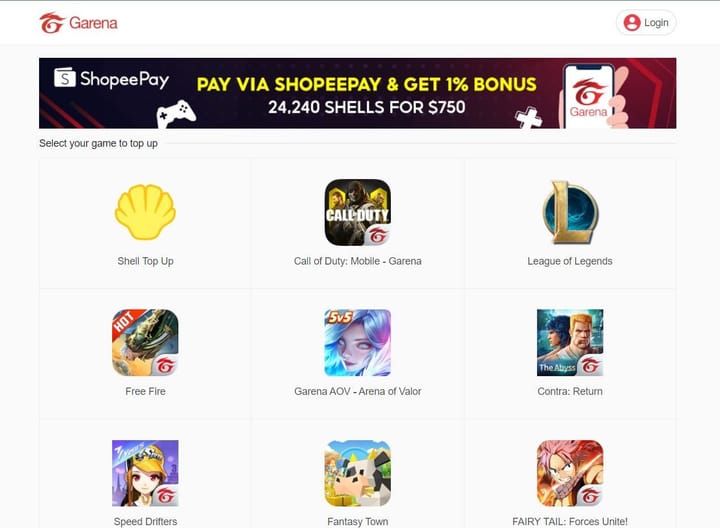The height and width of the screenshot is (528, 720).
Task: Choose the League of Legends icon
Action: point(570,212)
